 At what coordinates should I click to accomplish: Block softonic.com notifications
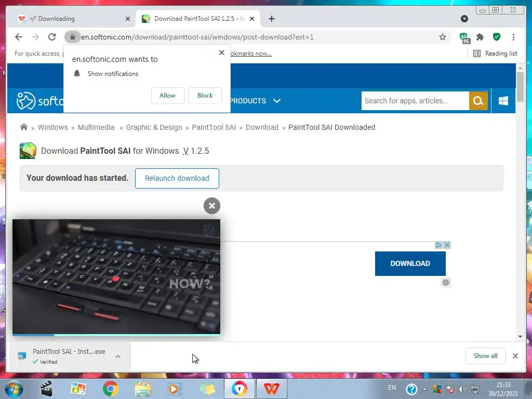click(x=205, y=96)
